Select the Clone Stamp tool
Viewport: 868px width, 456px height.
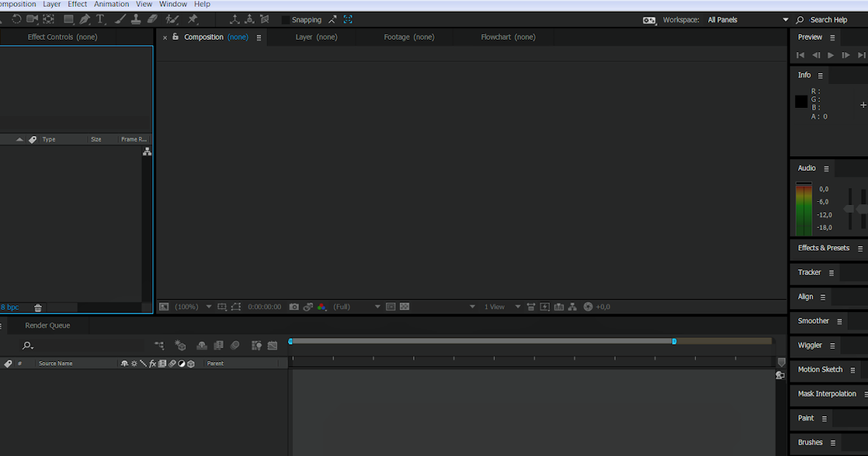[137, 20]
